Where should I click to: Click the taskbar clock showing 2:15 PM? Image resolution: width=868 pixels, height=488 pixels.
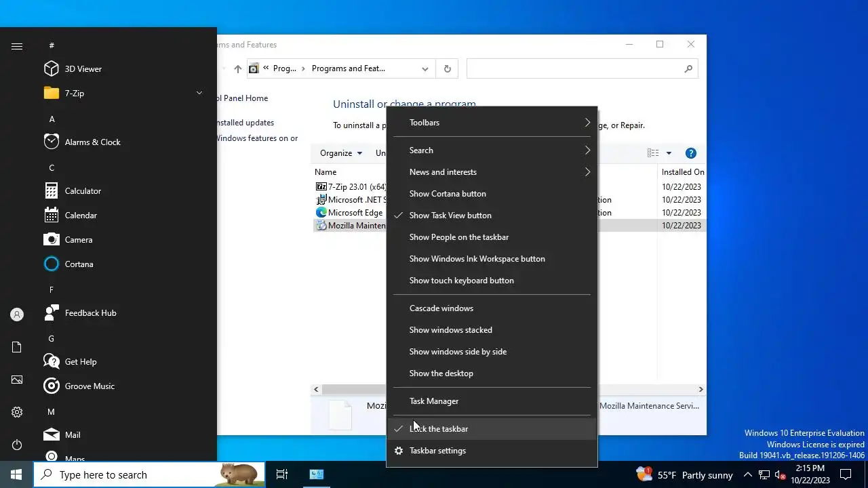tap(810, 474)
